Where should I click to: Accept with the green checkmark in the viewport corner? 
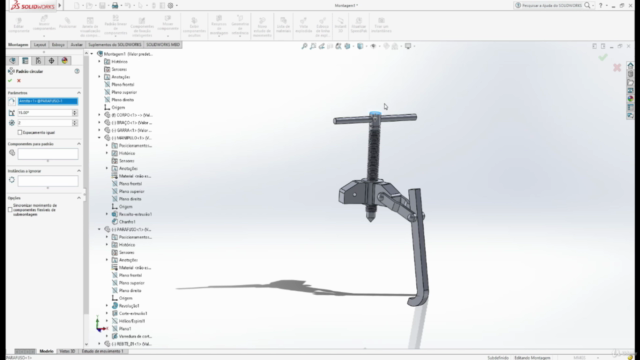[603, 58]
